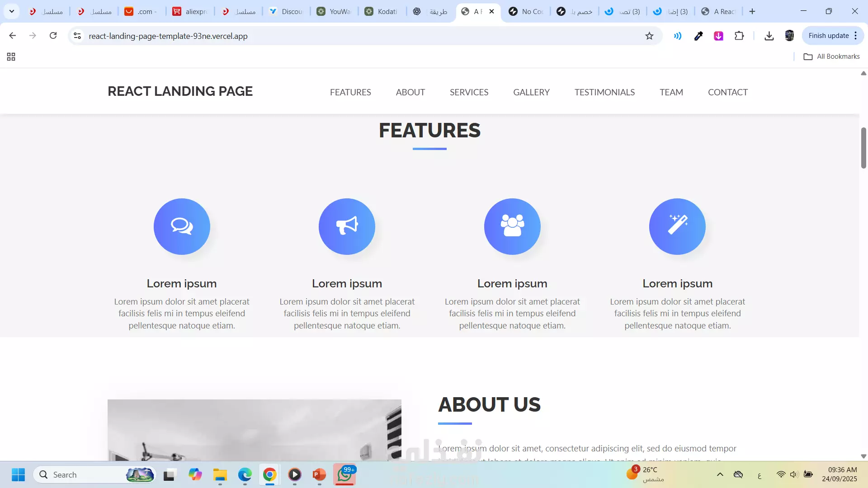Viewport: 868px width, 488px height.
Task: Bookmark this page with the star icon
Action: [x=649, y=36]
